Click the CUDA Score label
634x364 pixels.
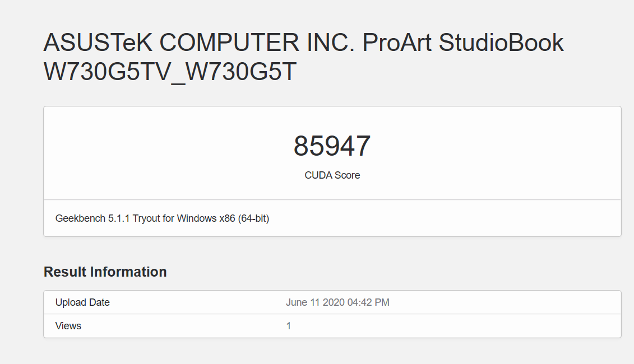coord(332,175)
